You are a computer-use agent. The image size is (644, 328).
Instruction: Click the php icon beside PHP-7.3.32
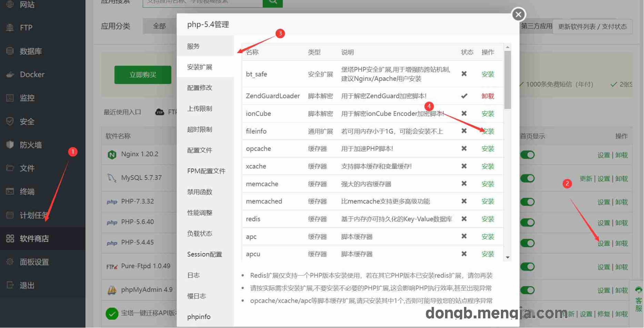tap(112, 202)
